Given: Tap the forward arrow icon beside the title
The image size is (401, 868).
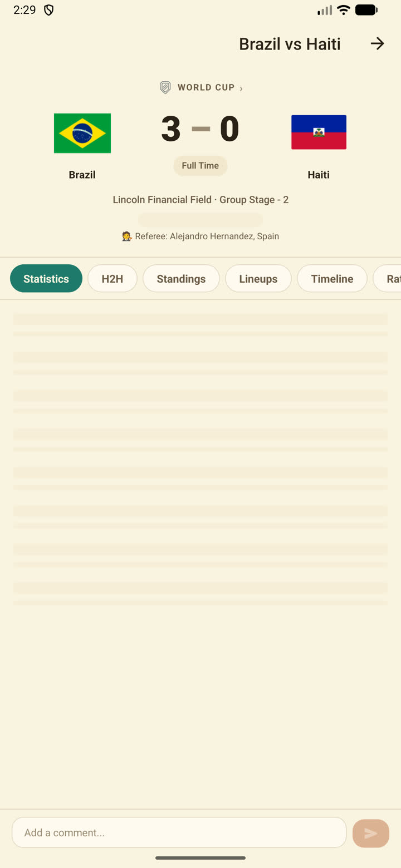Looking at the screenshot, I should [378, 44].
